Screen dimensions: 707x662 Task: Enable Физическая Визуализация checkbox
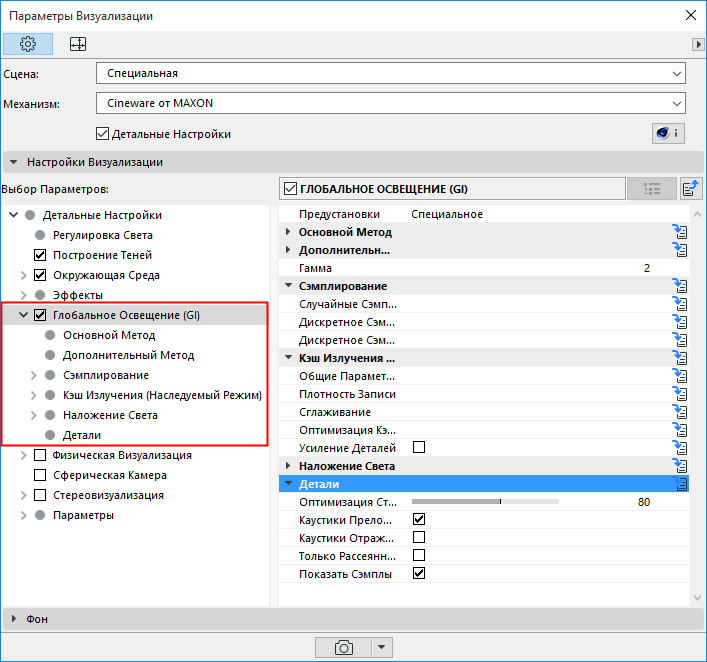point(40,455)
